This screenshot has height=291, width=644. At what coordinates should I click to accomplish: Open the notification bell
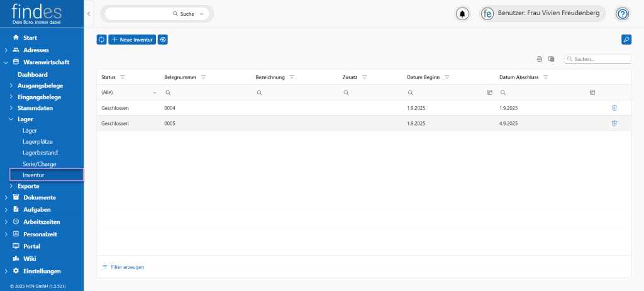click(x=463, y=14)
